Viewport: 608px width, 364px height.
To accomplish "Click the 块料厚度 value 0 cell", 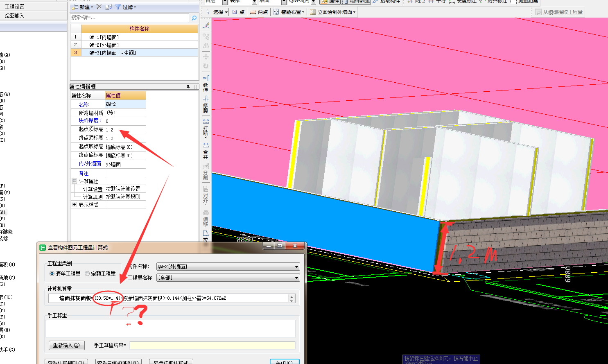I will click(x=125, y=121).
